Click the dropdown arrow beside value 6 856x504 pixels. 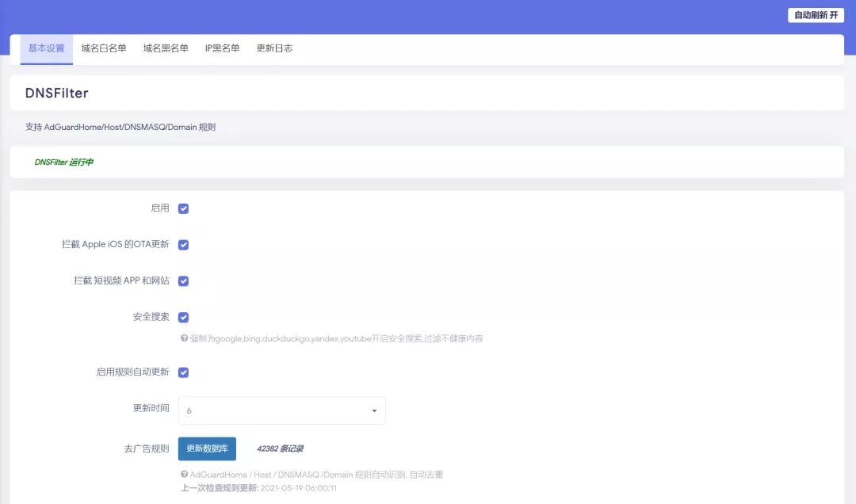point(373,410)
